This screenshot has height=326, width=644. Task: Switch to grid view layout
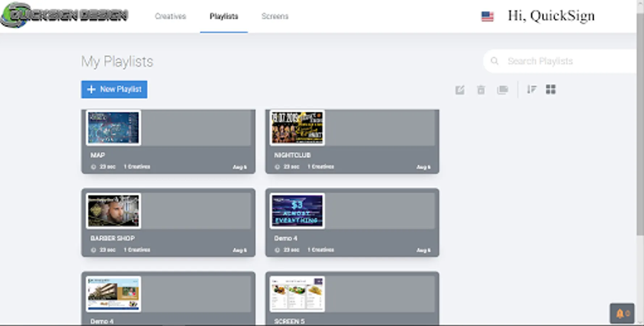pyautogui.click(x=551, y=89)
